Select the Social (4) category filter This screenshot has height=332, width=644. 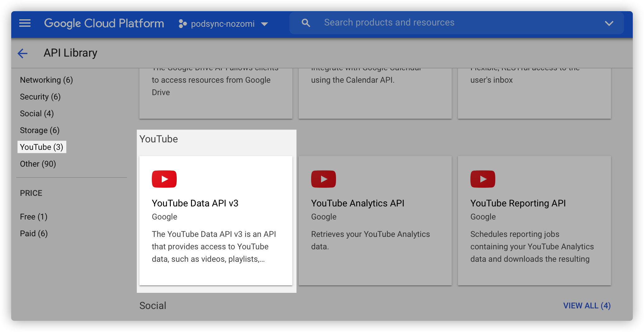click(37, 113)
